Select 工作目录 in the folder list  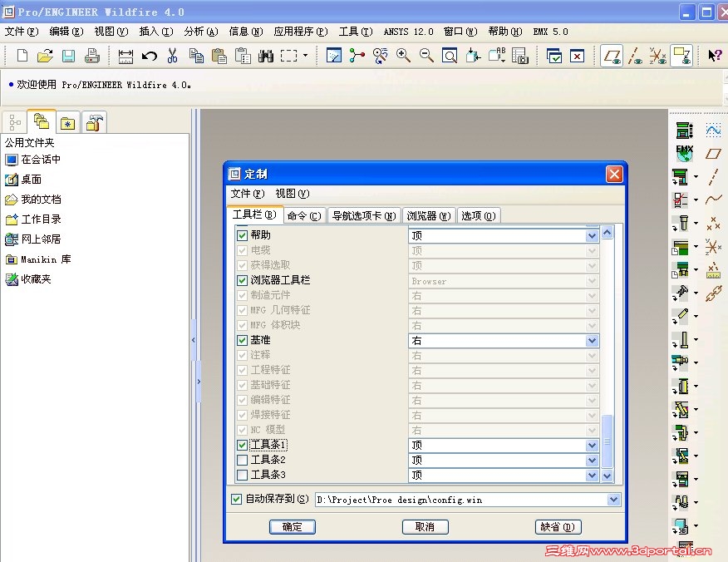tap(41, 219)
